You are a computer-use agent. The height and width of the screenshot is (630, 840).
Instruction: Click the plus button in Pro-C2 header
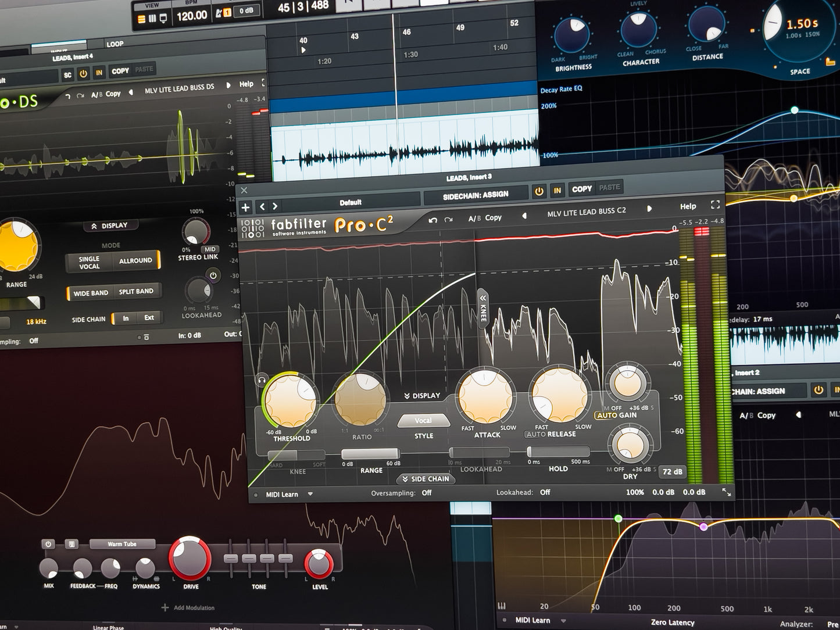tap(245, 207)
